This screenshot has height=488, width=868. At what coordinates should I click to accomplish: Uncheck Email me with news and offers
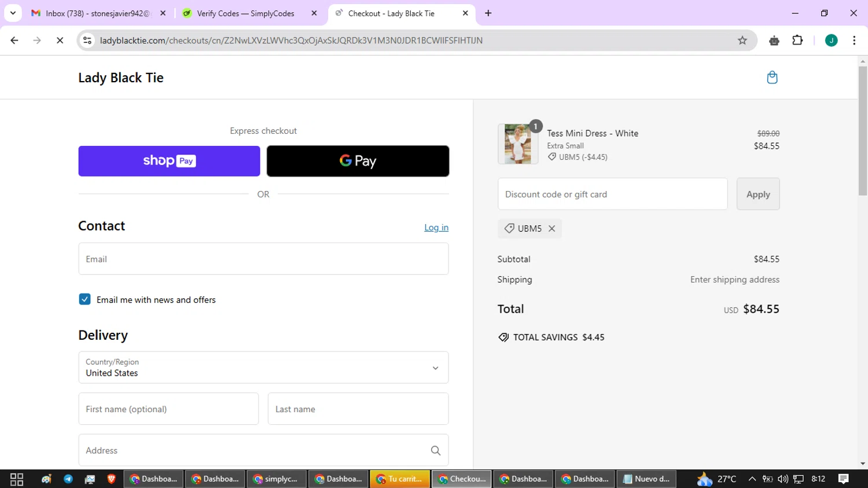[84, 299]
